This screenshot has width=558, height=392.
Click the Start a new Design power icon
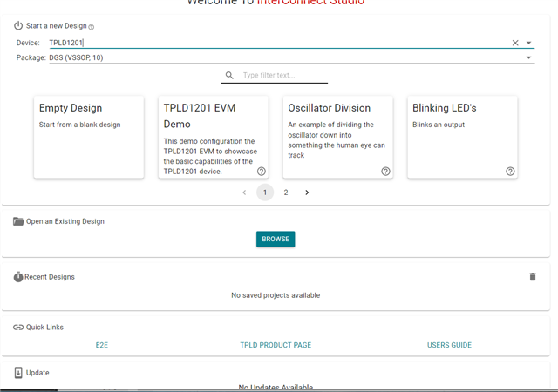click(18, 26)
